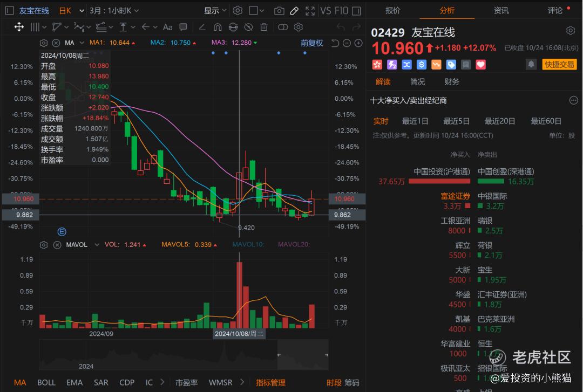Viewport: 583px width, 392px height.
Task: Open VS stock comparison
Action: (x=326, y=11)
